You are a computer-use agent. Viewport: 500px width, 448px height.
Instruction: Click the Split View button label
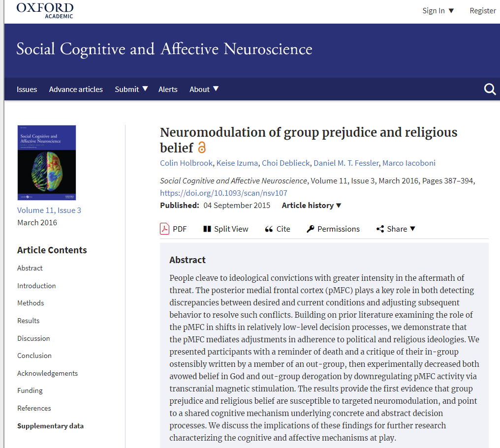coord(231,229)
